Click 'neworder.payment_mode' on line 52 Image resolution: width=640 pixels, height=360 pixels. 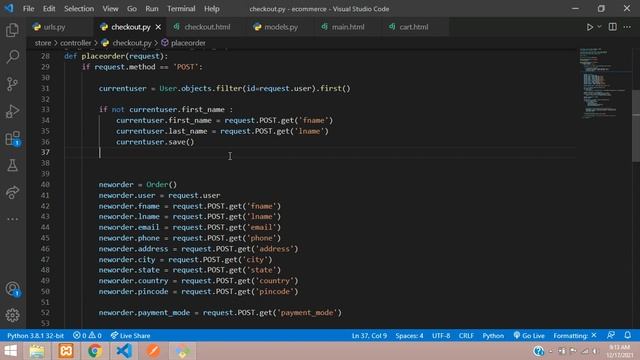144,313
